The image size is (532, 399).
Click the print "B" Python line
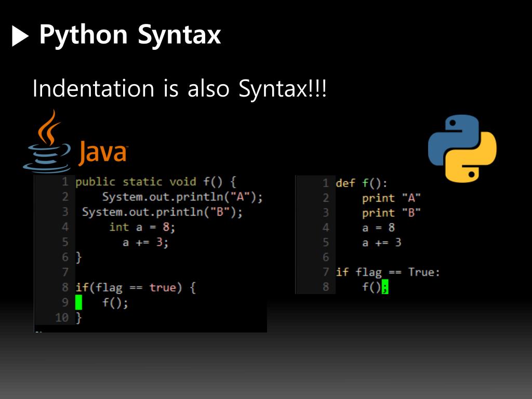pyautogui.click(x=391, y=212)
